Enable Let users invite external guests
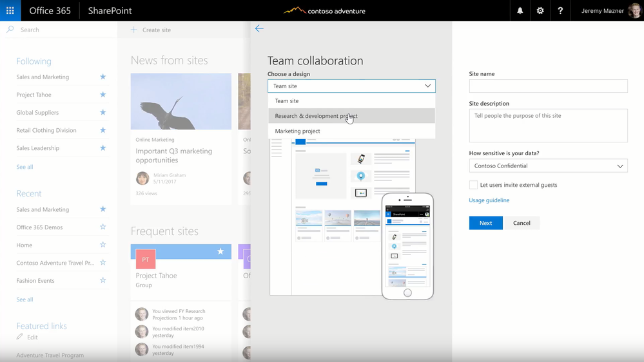 (474, 185)
